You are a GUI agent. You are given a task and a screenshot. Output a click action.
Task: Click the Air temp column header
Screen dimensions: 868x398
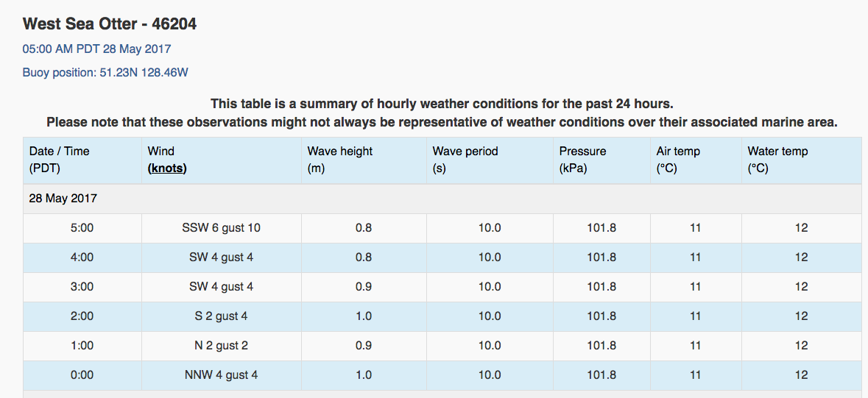point(696,160)
